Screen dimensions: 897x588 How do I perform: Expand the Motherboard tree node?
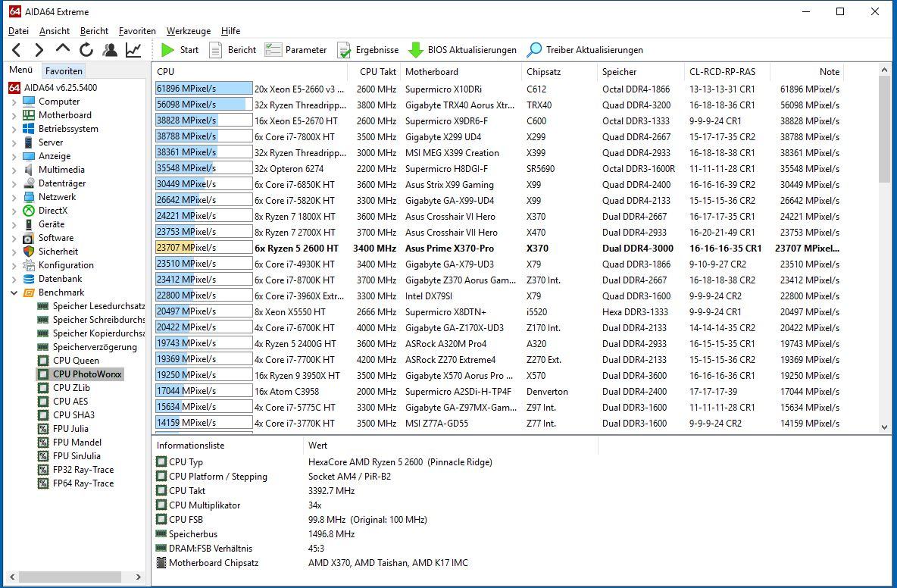click(14, 115)
